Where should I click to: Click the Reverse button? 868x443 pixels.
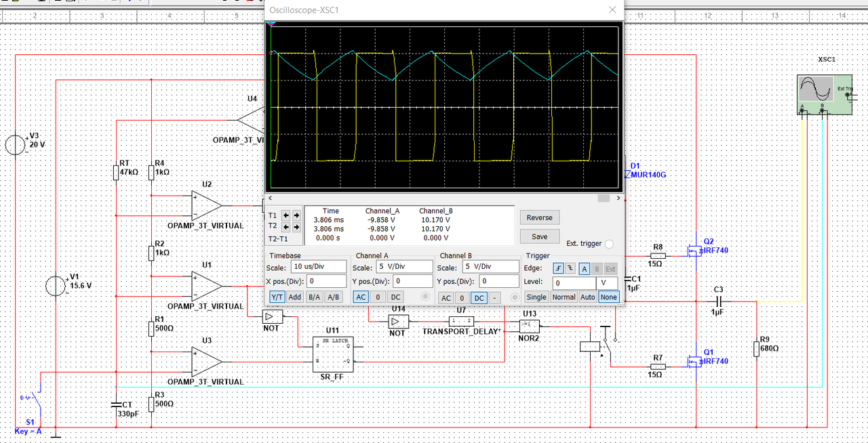(540, 217)
